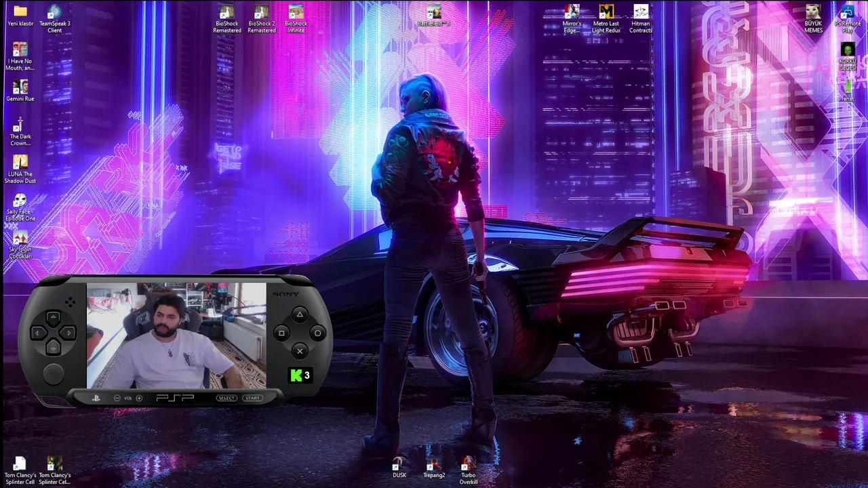
Task: Select the TeamSpeak 3 Client shortcut
Action: (55, 12)
